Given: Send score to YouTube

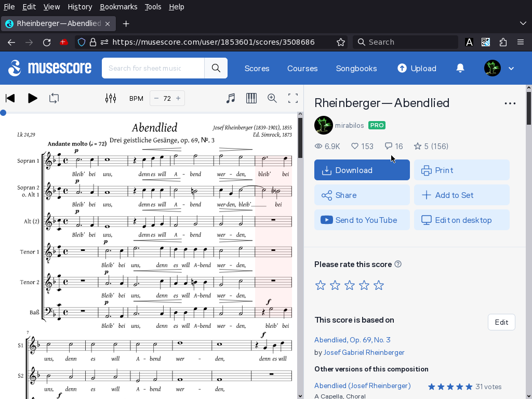Looking at the screenshot, I should 362,220.
